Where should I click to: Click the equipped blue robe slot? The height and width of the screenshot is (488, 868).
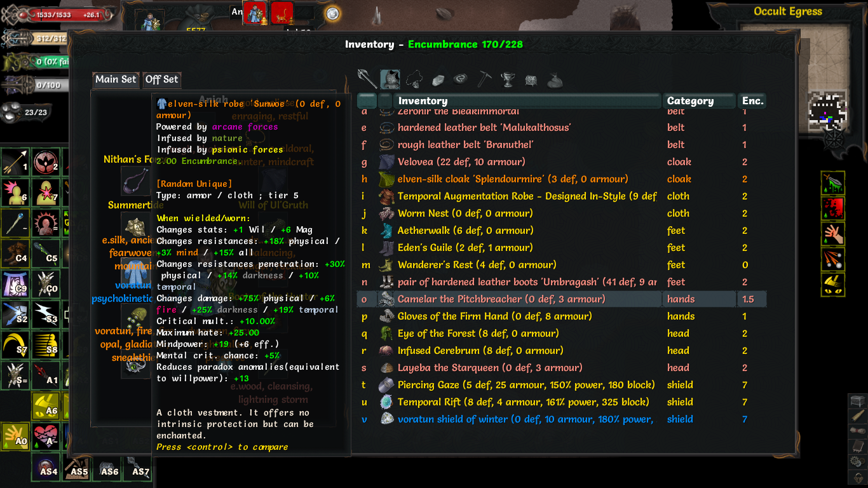tap(136, 271)
